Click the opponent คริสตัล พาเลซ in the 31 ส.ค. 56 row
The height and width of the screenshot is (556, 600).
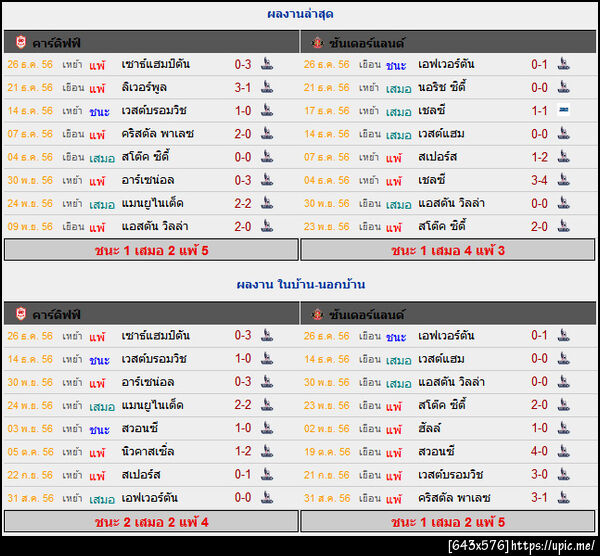pos(454,498)
